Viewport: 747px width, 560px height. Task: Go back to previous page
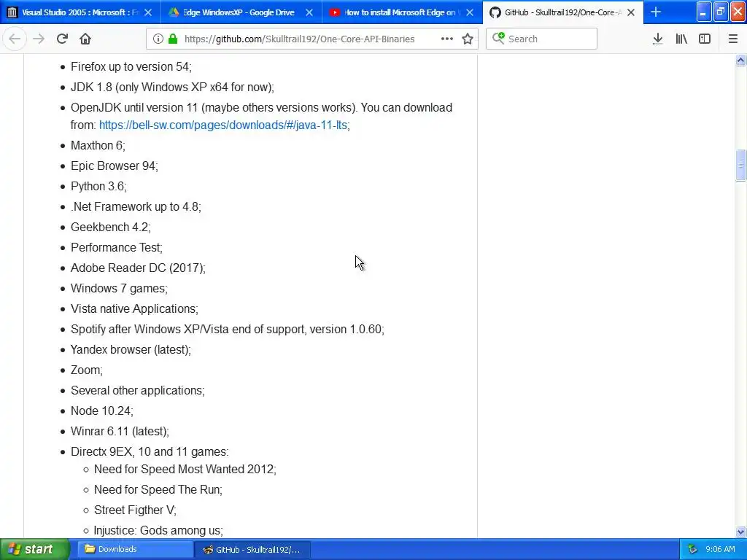(x=15, y=39)
